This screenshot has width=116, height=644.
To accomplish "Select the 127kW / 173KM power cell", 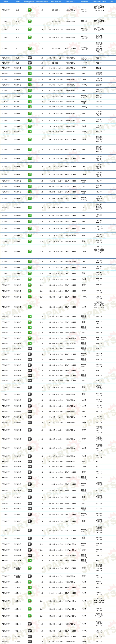I will coord(70,556).
